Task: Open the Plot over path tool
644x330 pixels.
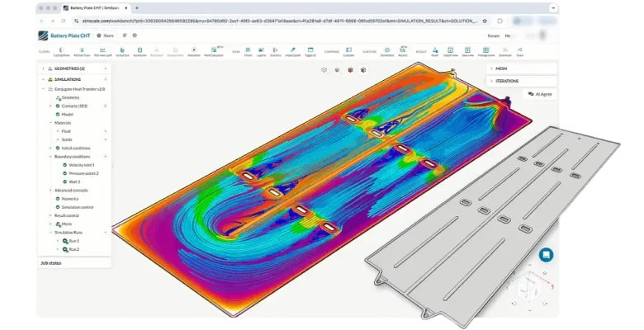Action: pos(102,52)
